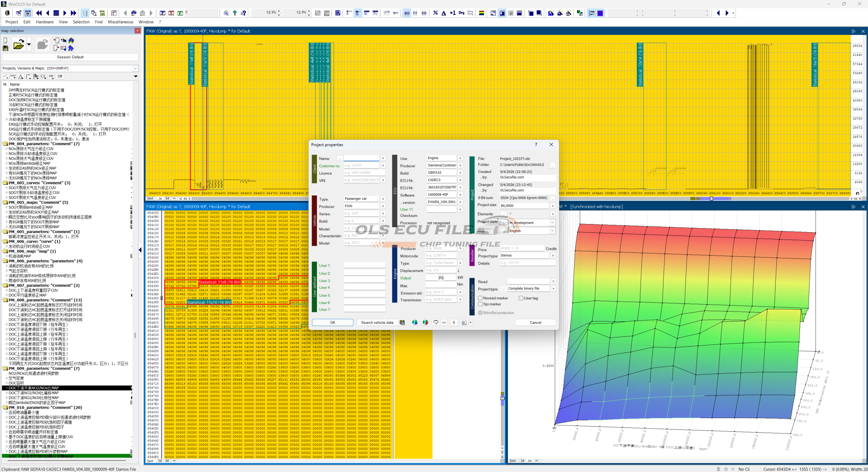This screenshot has height=472, width=868.
Task: Toggle the 111 binary display button
Action: click(x=424, y=13)
